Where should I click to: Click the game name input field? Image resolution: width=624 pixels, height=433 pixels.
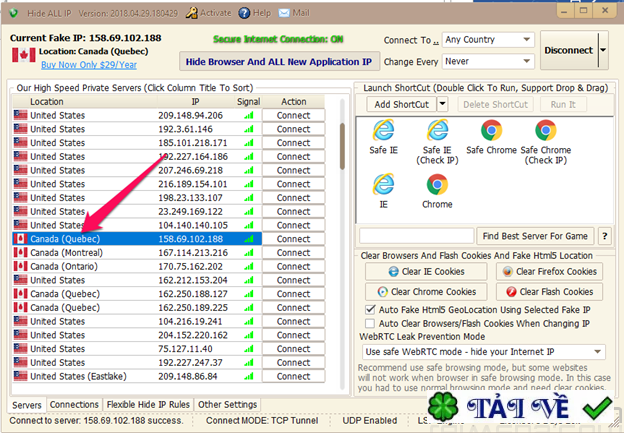(x=416, y=236)
